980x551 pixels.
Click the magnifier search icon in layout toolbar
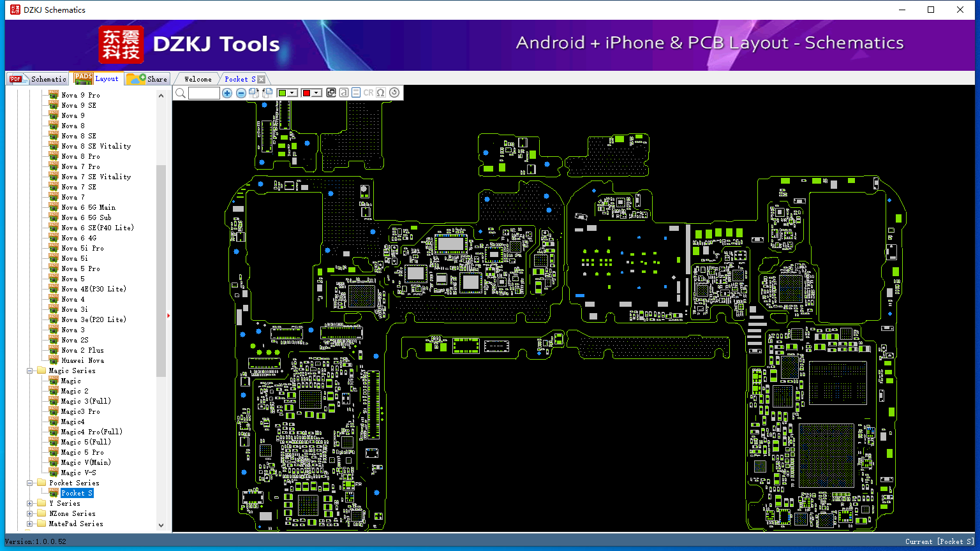click(181, 93)
